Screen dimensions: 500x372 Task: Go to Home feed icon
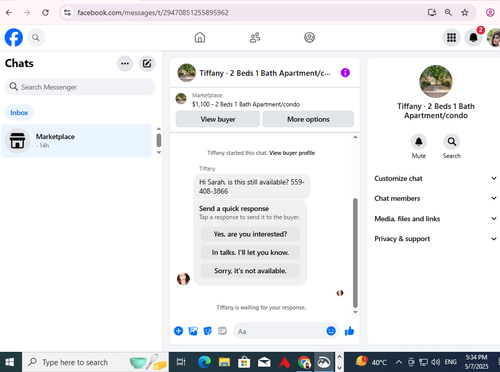pyautogui.click(x=200, y=37)
